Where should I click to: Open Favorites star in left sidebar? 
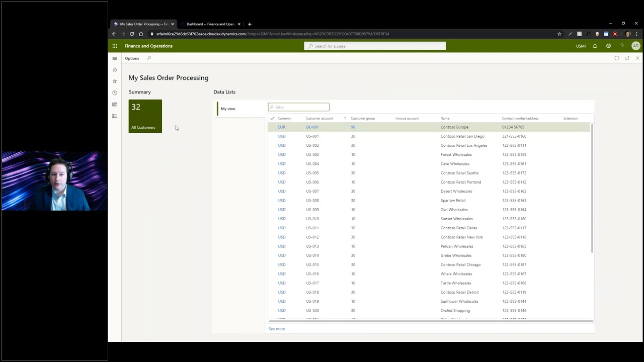point(115,81)
